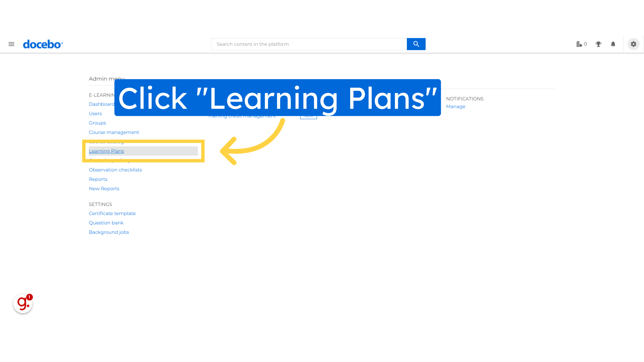The image size is (644, 362).
Task: Click the Manage notifications link
Action: (x=455, y=107)
